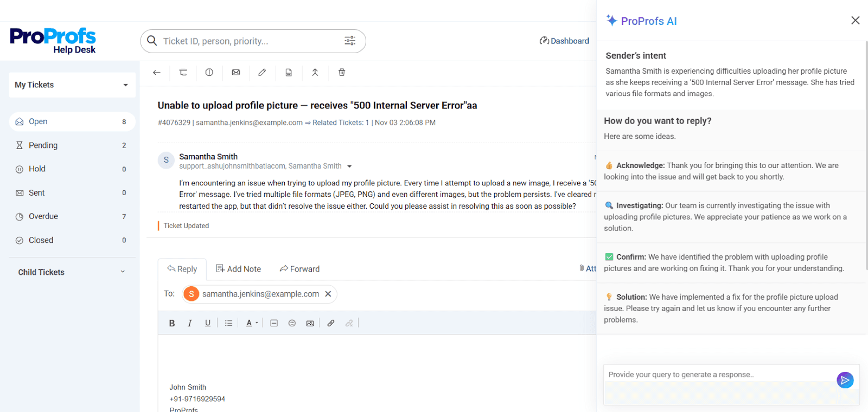Switch to the Add Note tab

[x=238, y=269]
